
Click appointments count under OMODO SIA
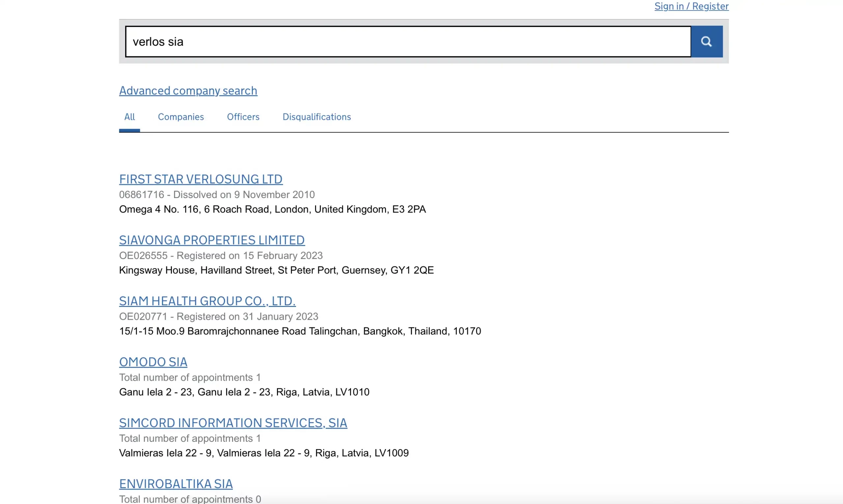[x=190, y=377]
